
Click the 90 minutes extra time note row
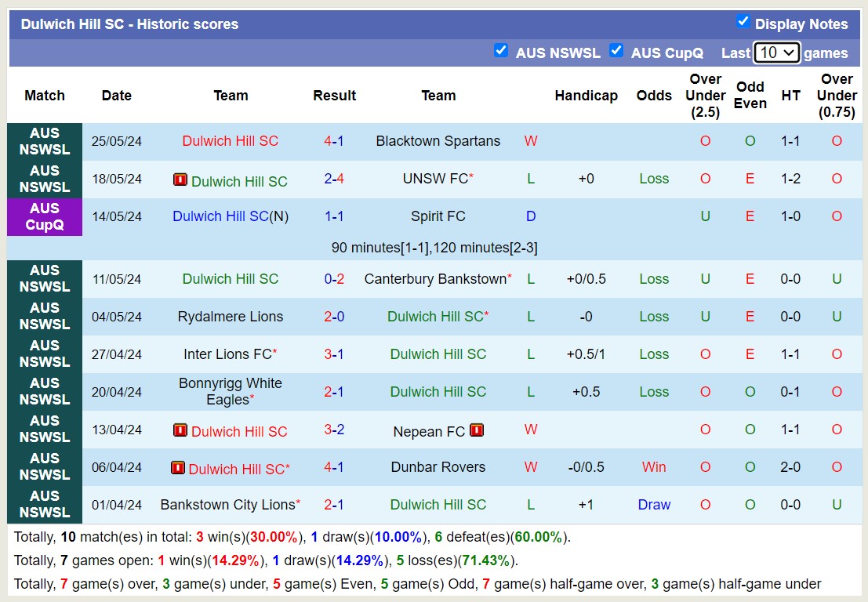tap(434, 248)
